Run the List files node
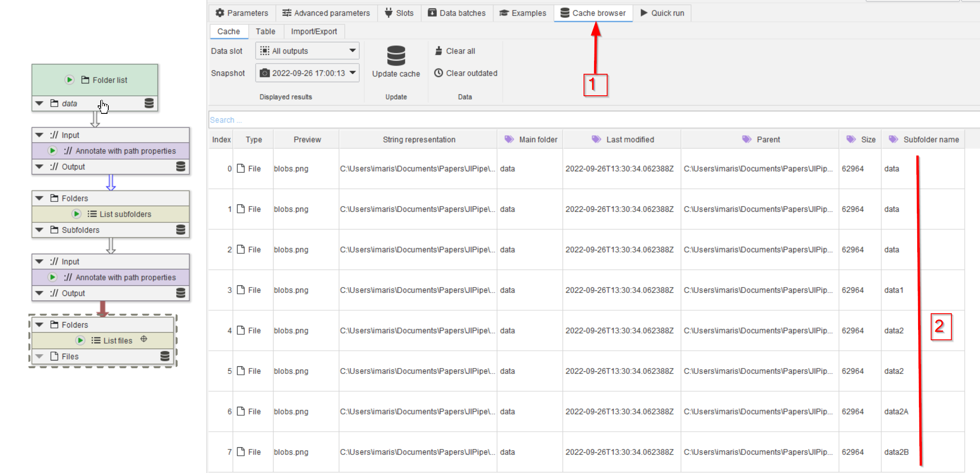 tap(80, 340)
